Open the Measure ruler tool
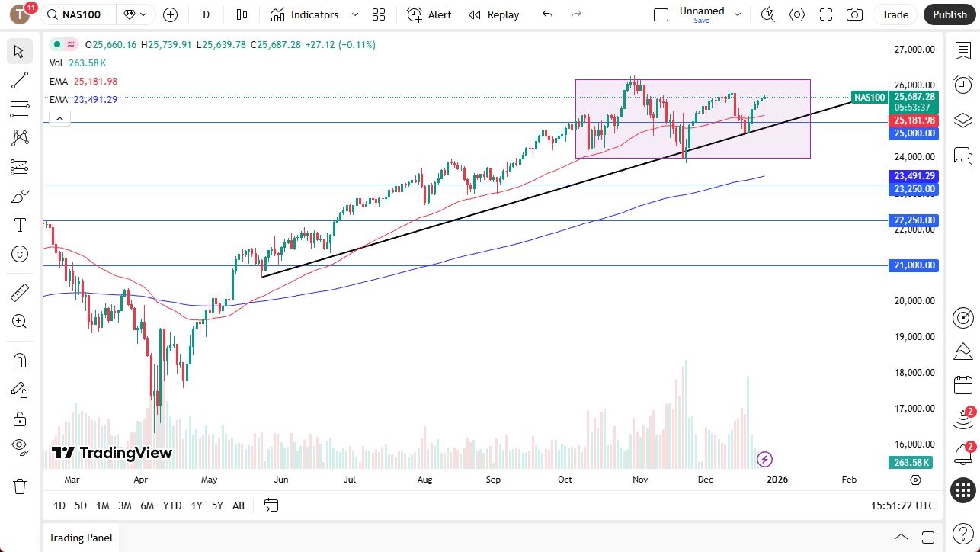 point(19,292)
